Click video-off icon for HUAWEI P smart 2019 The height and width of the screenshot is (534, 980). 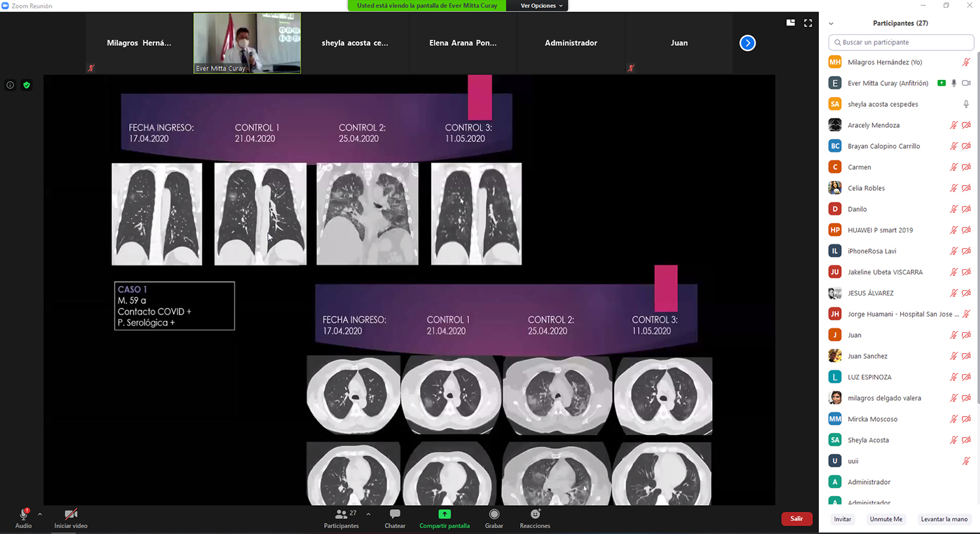[x=966, y=230]
